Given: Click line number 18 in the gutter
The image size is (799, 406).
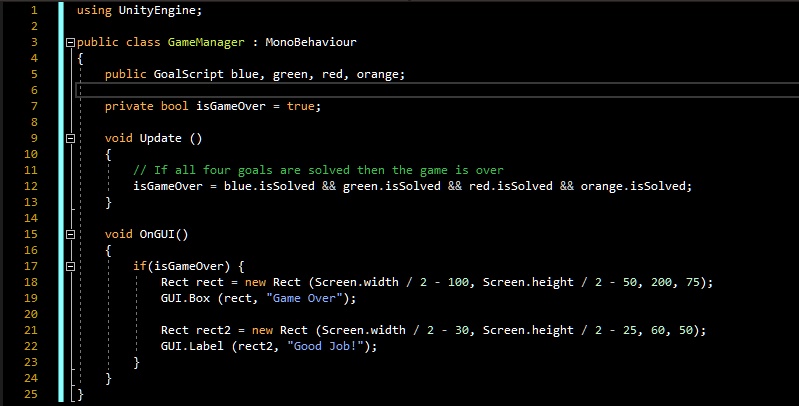Looking at the screenshot, I should pyautogui.click(x=31, y=282).
